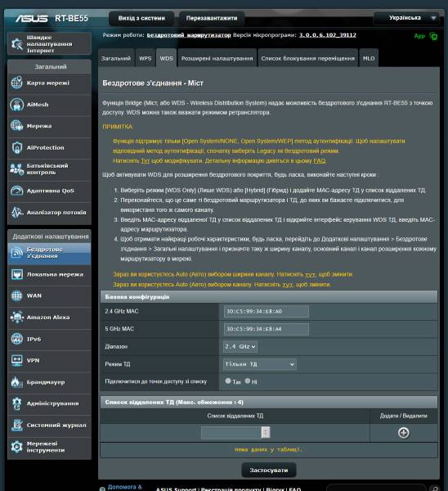Expand the remote AP list arrow
This screenshot has height=491, width=448.
click(x=266, y=432)
